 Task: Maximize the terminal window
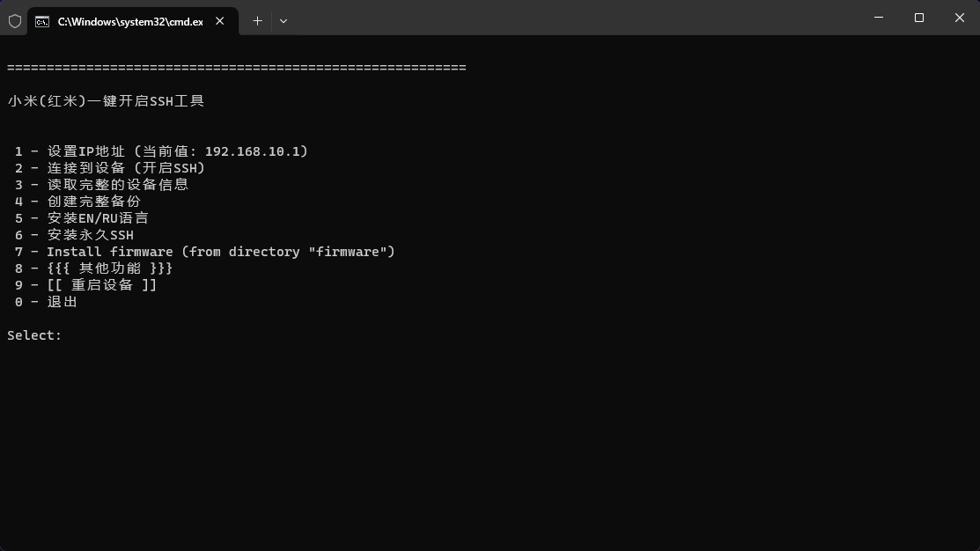[919, 18]
